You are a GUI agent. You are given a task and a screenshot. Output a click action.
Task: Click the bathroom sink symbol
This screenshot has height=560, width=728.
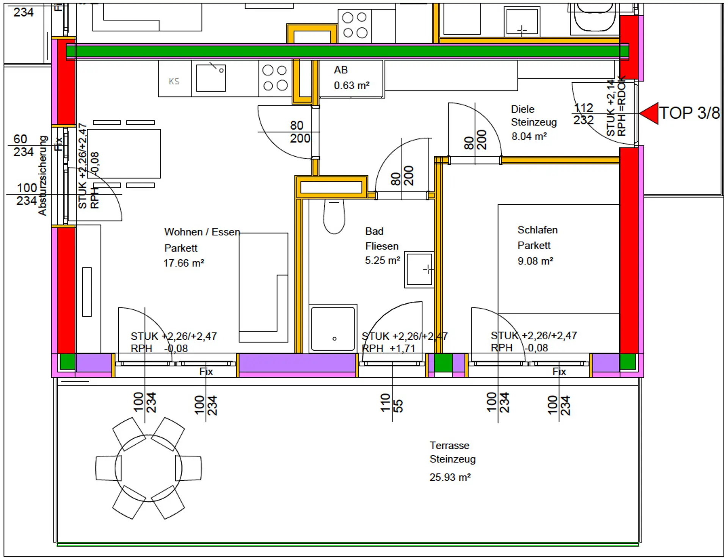pyautogui.click(x=419, y=270)
